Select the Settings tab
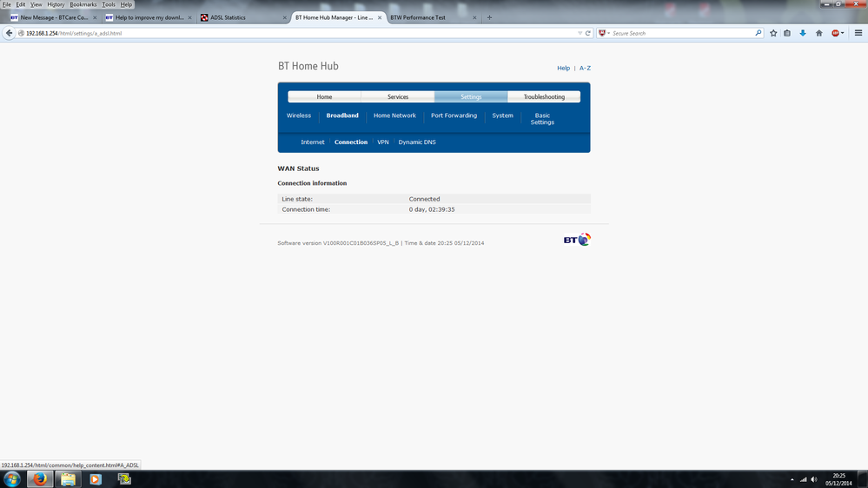This screenshot has width=868, height=488. coord(471,97)
